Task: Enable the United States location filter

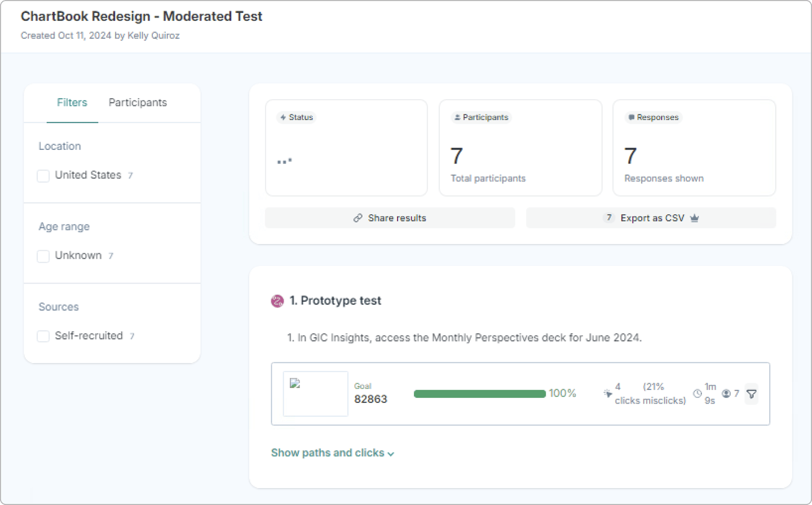Action: click(x=43, y=176)
